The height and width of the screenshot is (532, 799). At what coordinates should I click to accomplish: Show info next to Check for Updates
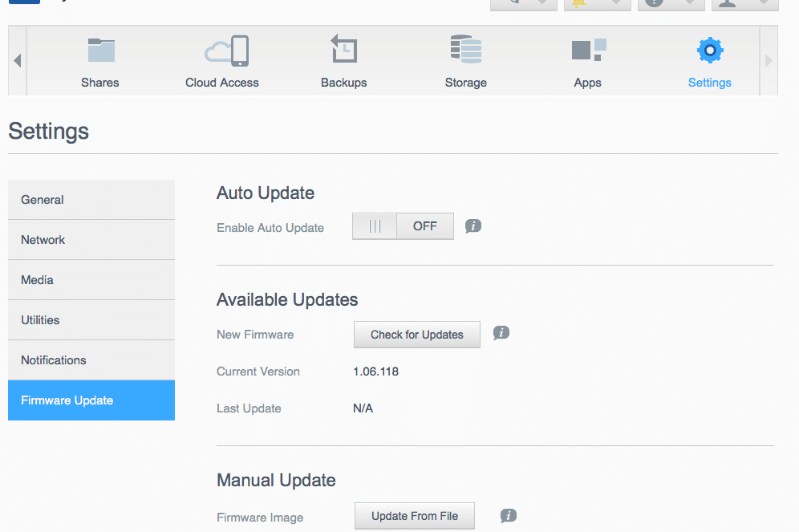(501, 333)
